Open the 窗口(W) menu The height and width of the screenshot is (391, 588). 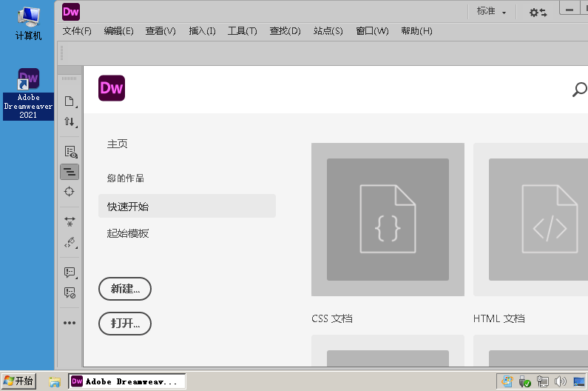point(372,31)
